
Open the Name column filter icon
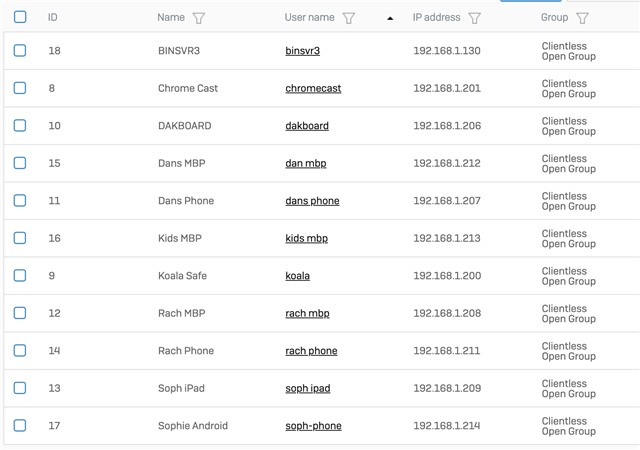coord(198,18)
